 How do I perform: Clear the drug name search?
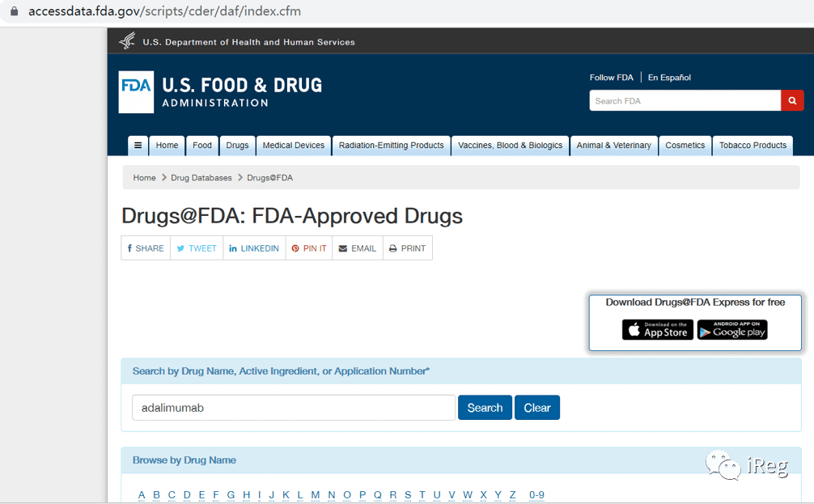coord(537,408)
